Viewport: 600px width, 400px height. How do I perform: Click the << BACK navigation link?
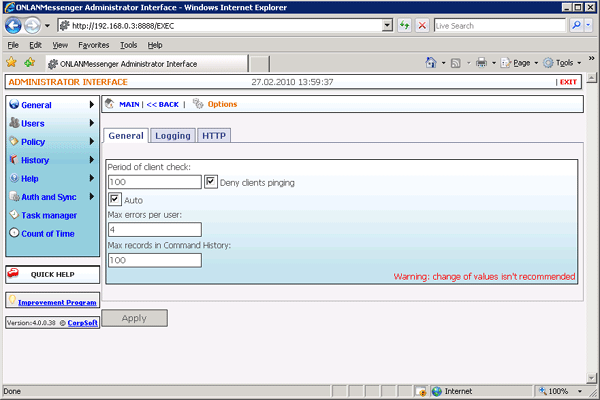click(163, 104)
